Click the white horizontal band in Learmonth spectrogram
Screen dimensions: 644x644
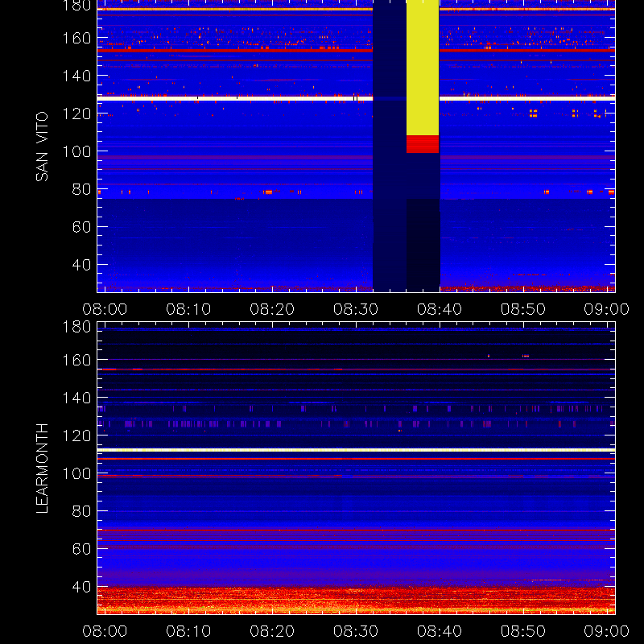point(356,450)
